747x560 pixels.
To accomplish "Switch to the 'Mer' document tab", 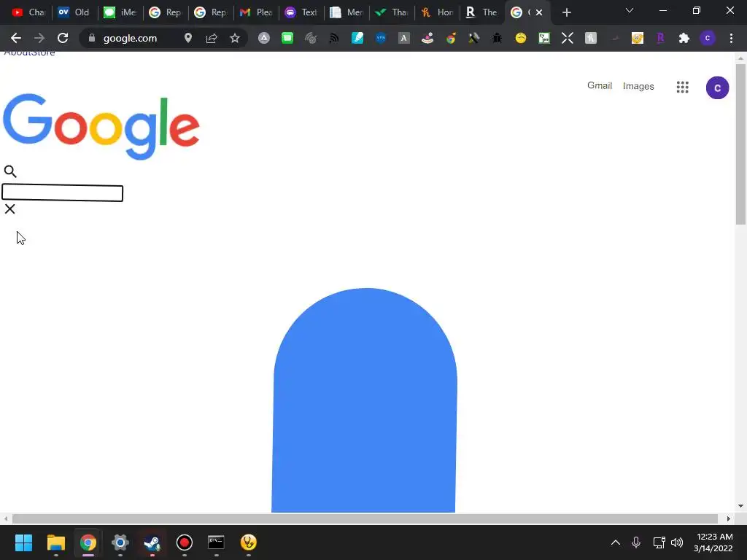I will pos(347,12).
